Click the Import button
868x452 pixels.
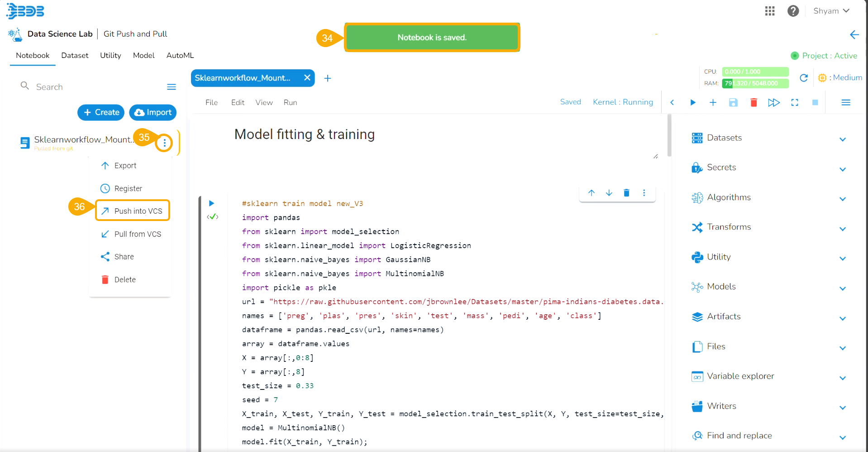tap(153, 112)
